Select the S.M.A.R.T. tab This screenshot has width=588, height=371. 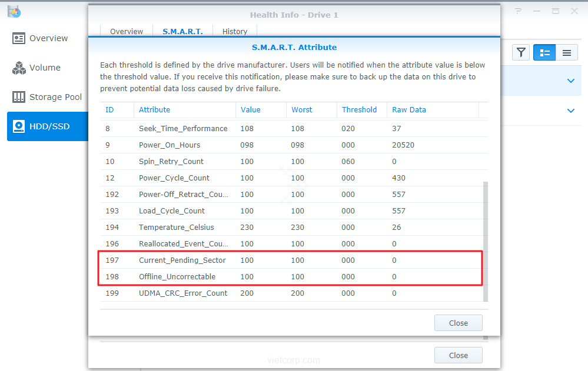click(182, 32)
